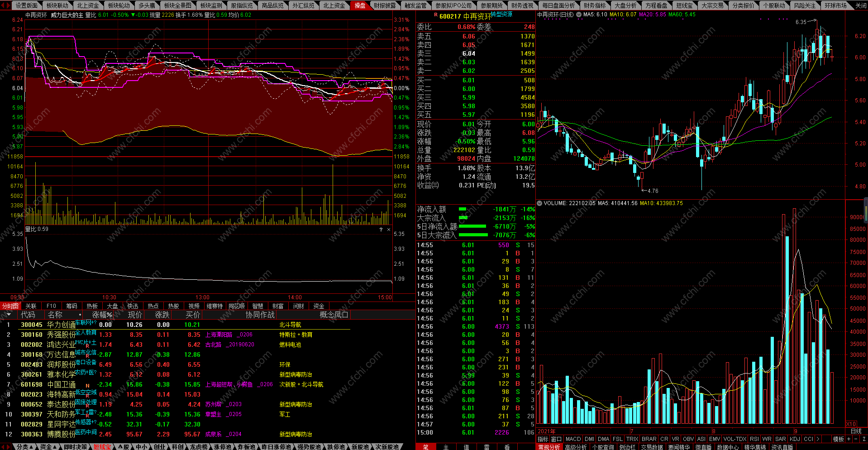Select the KDJ indicator tab
Screen dimensions: 868x450
[x=795, y=439]
